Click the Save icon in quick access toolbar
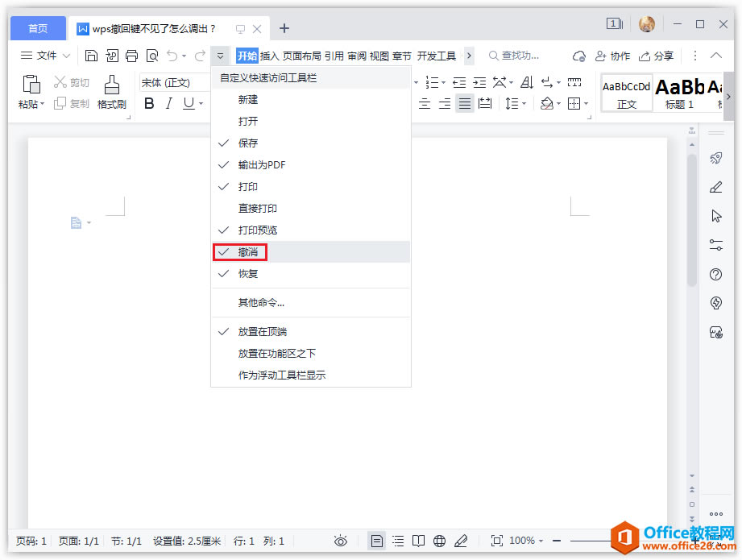 (x=91, y=56)
